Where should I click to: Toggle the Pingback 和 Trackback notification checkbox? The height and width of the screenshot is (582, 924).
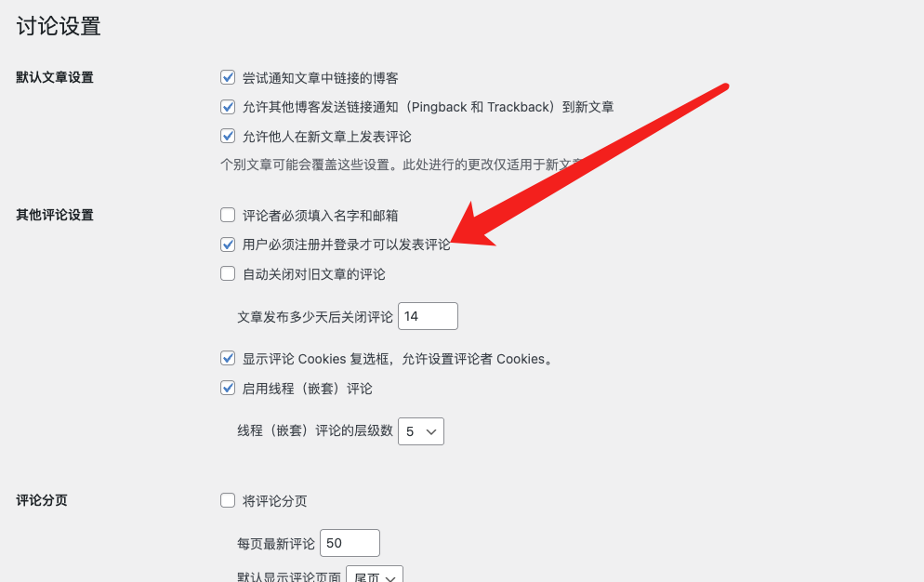pyautogui.click(x=228, y=107)
